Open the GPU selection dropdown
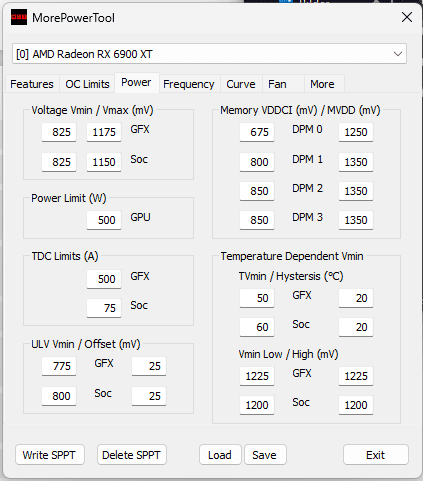 (x=209, y=54)
